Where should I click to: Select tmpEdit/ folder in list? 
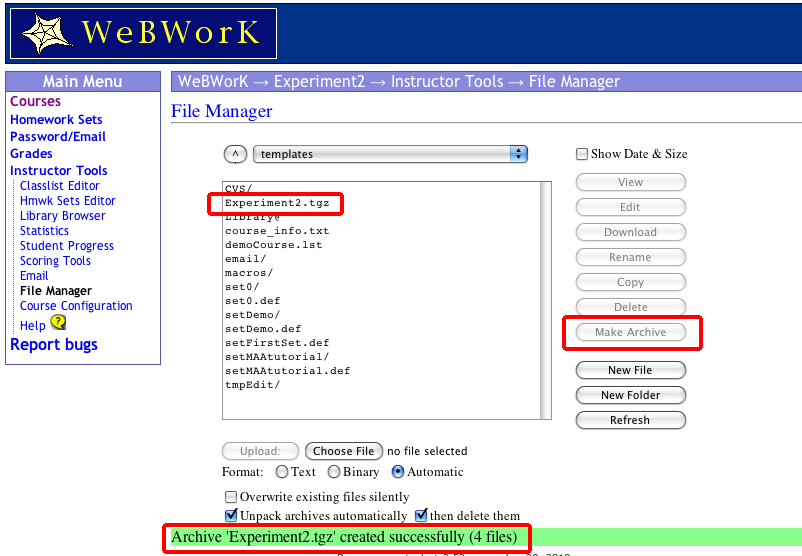253,385
